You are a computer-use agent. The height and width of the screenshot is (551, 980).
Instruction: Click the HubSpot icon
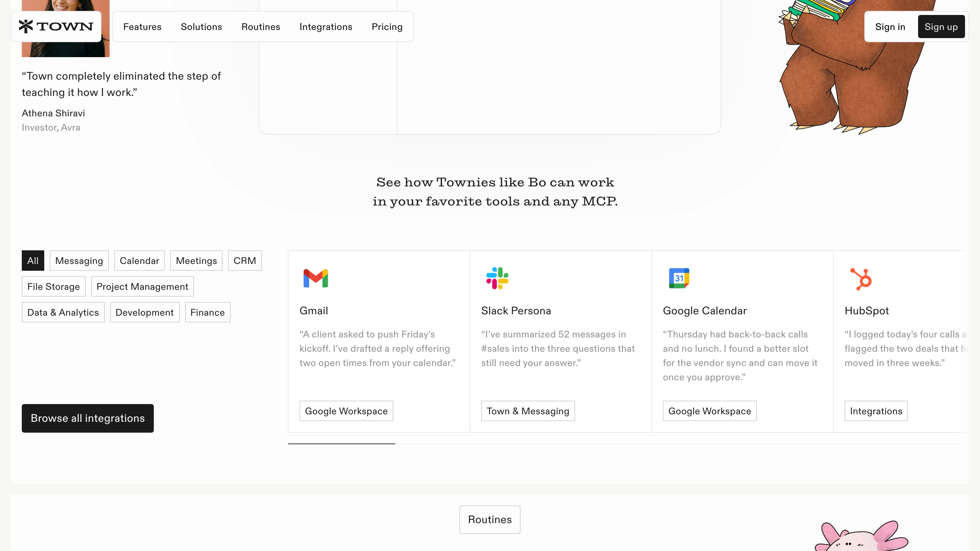(861, 279)
